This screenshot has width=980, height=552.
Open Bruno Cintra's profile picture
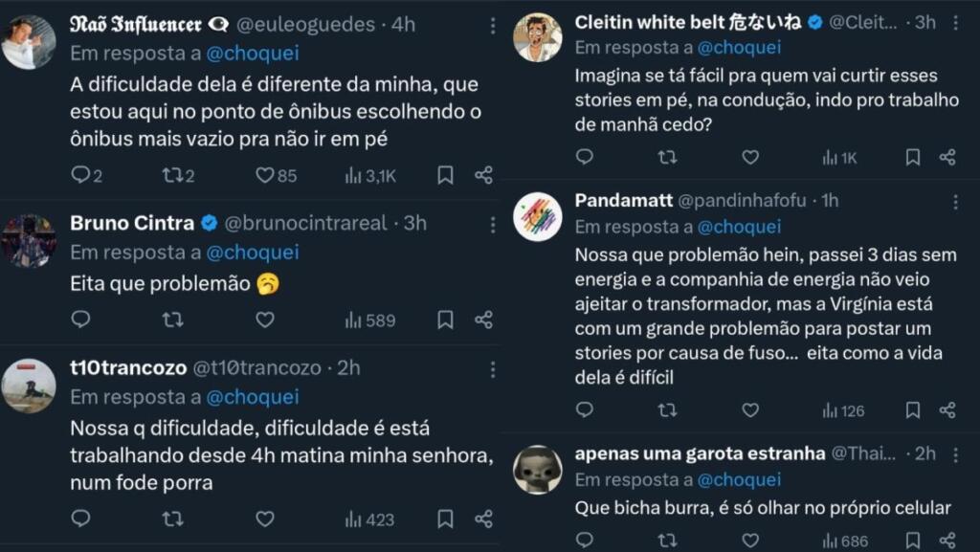click(29, 240)
